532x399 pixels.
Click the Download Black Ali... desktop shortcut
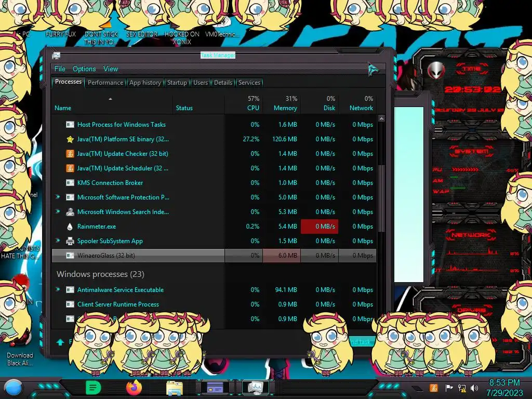click(x=20, y=359)
